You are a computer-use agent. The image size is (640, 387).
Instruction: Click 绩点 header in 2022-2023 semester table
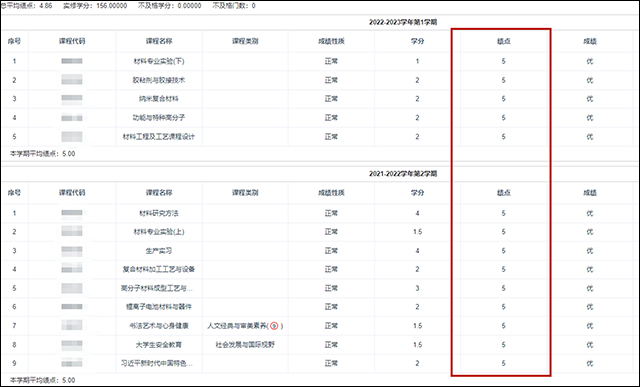[x=503, y=41]
